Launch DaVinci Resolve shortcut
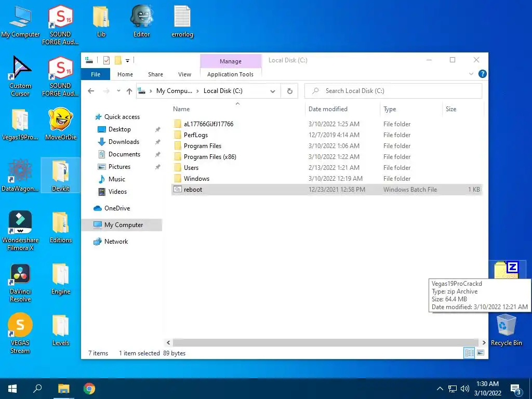The width and height of the screenshot is (532, 399). point(20,282)
